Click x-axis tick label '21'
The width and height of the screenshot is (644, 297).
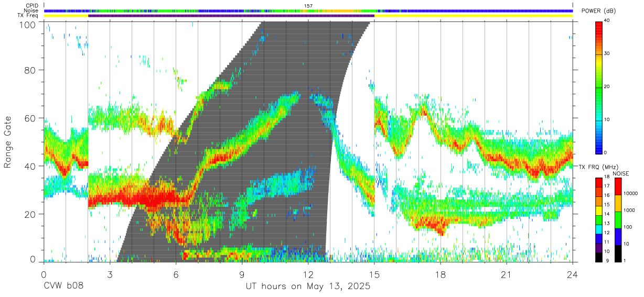pos(507,275)
